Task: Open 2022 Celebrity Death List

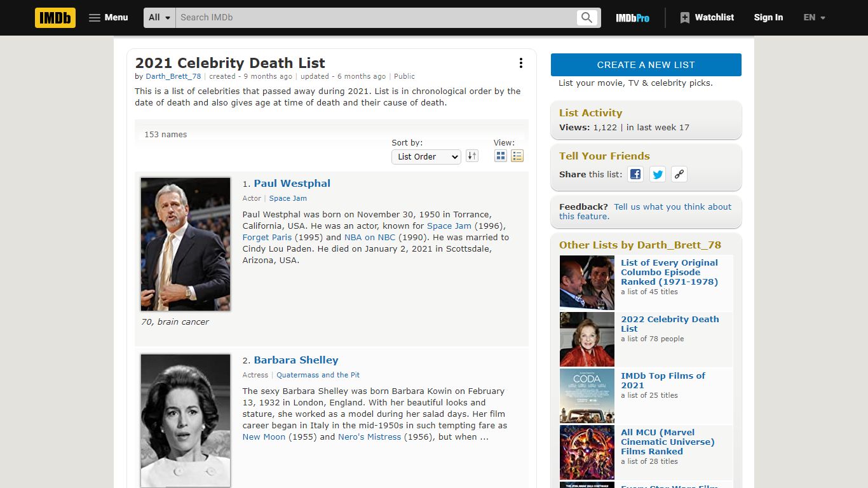Action: tap(670, 323)
